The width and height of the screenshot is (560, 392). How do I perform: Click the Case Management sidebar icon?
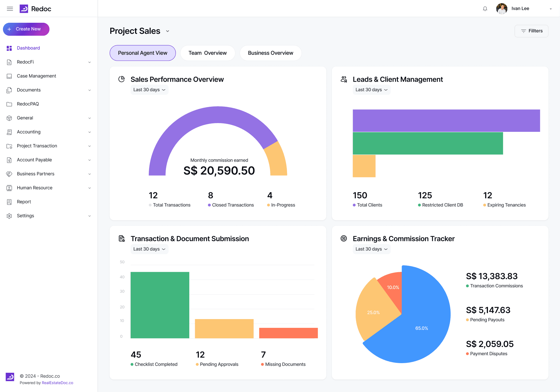9,76
